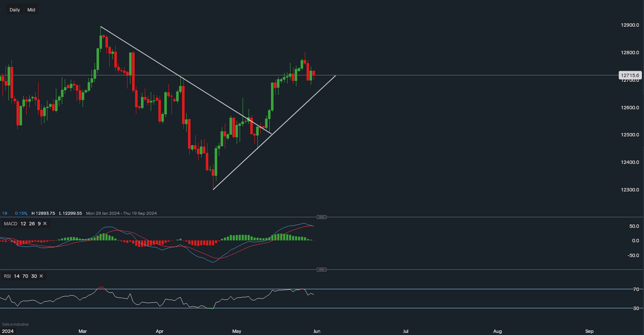Select the MACD fast period value 12
The height and width of the screenshot is (335, 644).
point(23,223)
